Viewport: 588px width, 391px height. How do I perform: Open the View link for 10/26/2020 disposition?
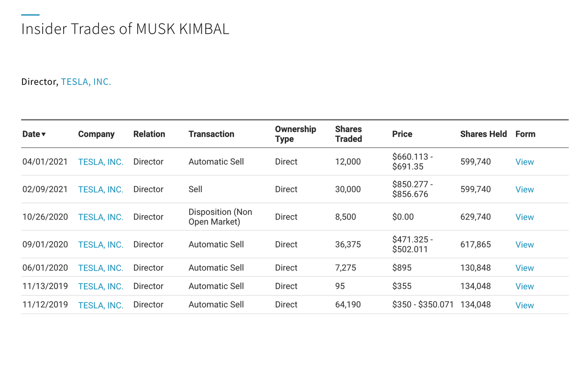click(x=524, y=217)
